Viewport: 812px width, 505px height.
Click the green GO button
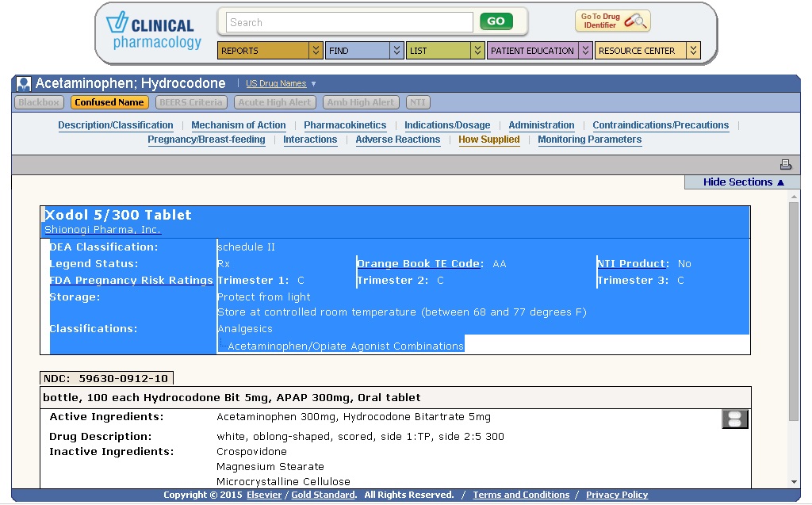496,21
